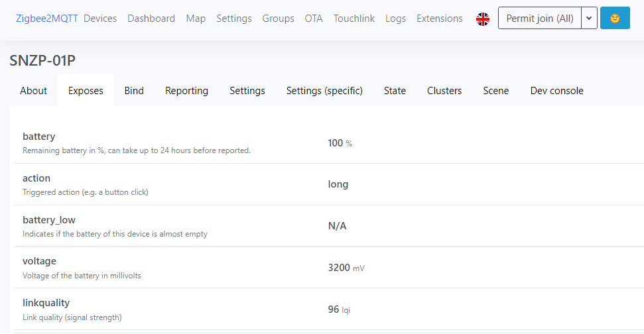Go to the Devices page
644x334 pixels.
(x=100, y=19)
